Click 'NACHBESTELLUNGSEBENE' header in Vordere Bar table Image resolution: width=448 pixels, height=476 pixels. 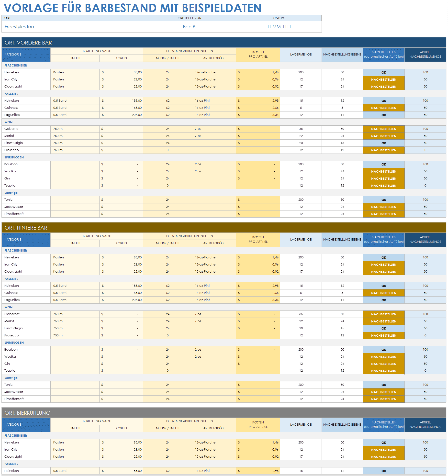pyautogui.click(x=342, y=54)
